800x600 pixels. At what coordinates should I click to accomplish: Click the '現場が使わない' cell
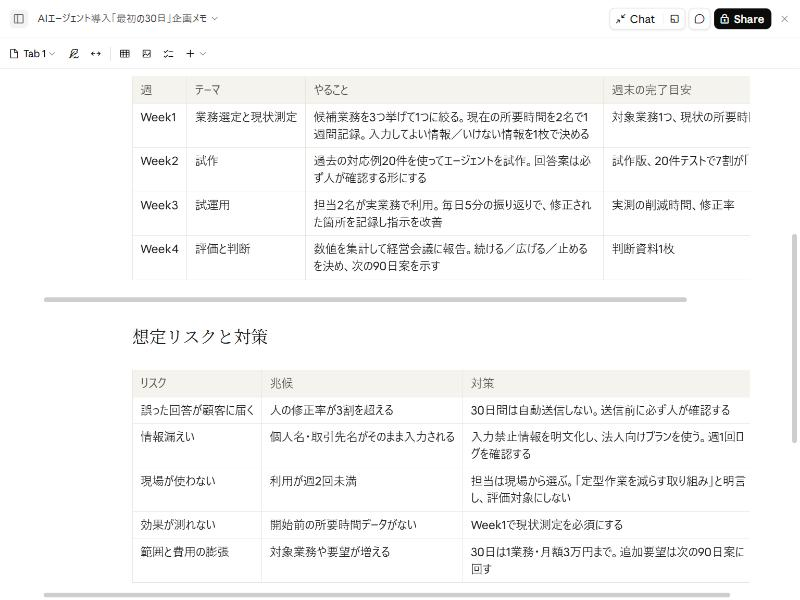(x=197, y=489)
